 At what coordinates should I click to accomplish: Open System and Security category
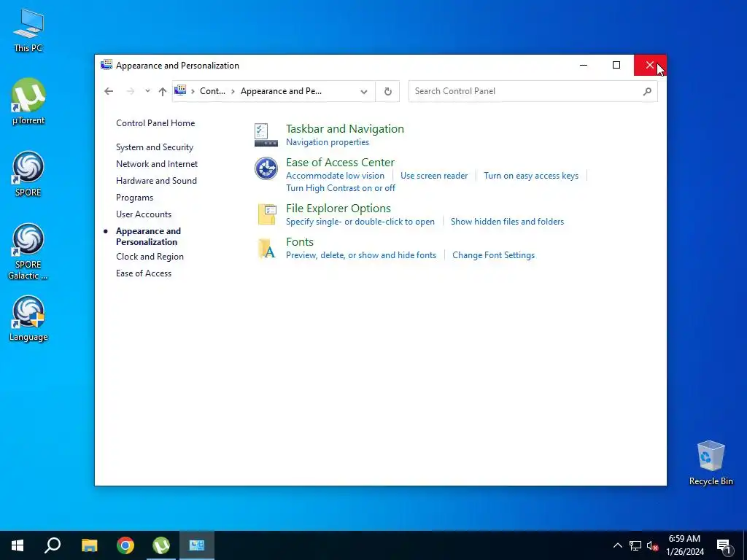coord(155,147)
